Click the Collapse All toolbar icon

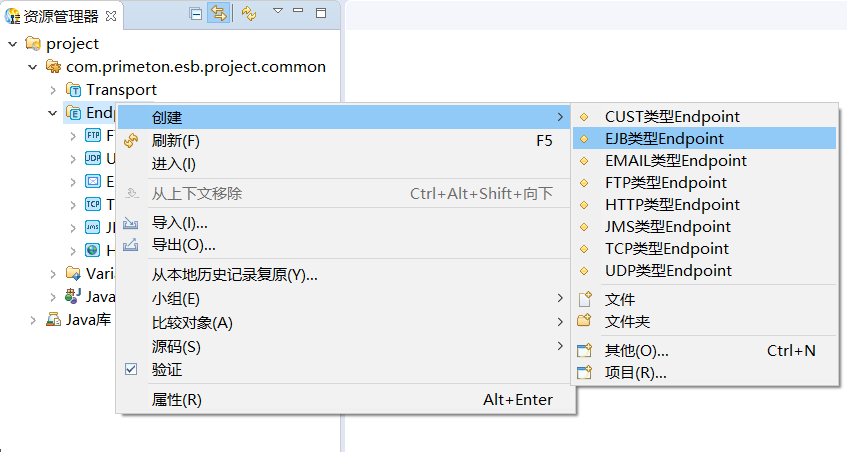[196, 13]
